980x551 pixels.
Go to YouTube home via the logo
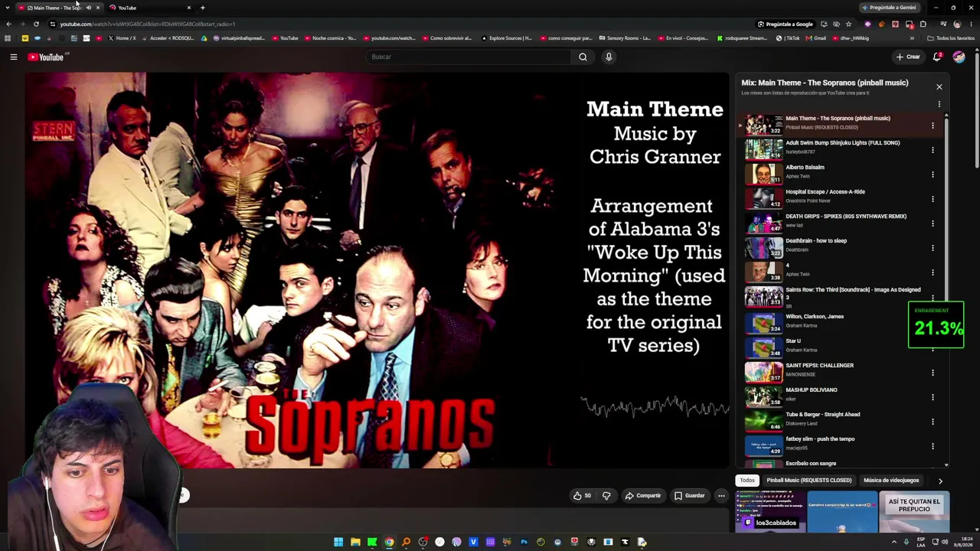[46, 57]
